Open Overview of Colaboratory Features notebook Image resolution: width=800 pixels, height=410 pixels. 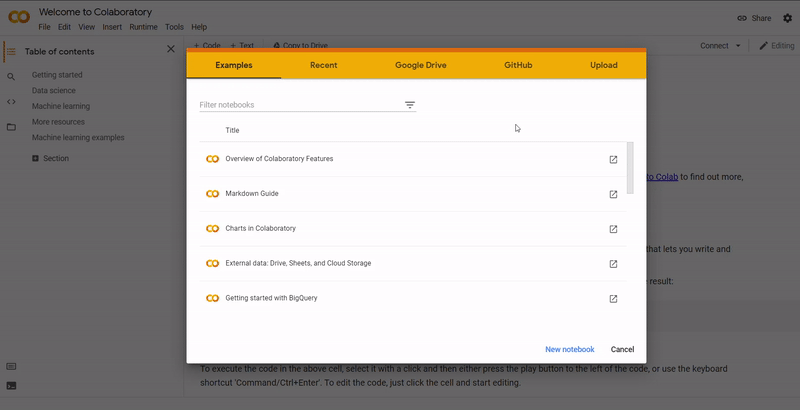(279, 159)
